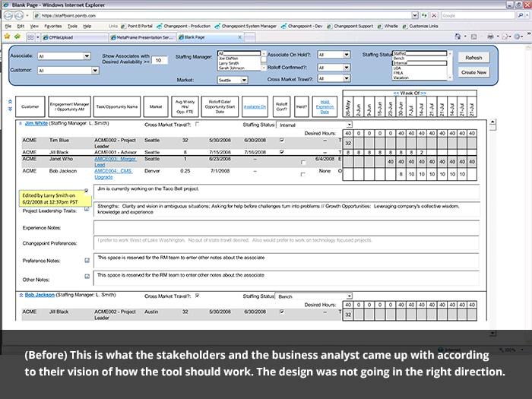Close the Blank Page tab
Viewport: 532px width, 399px height.
(239, 37)
